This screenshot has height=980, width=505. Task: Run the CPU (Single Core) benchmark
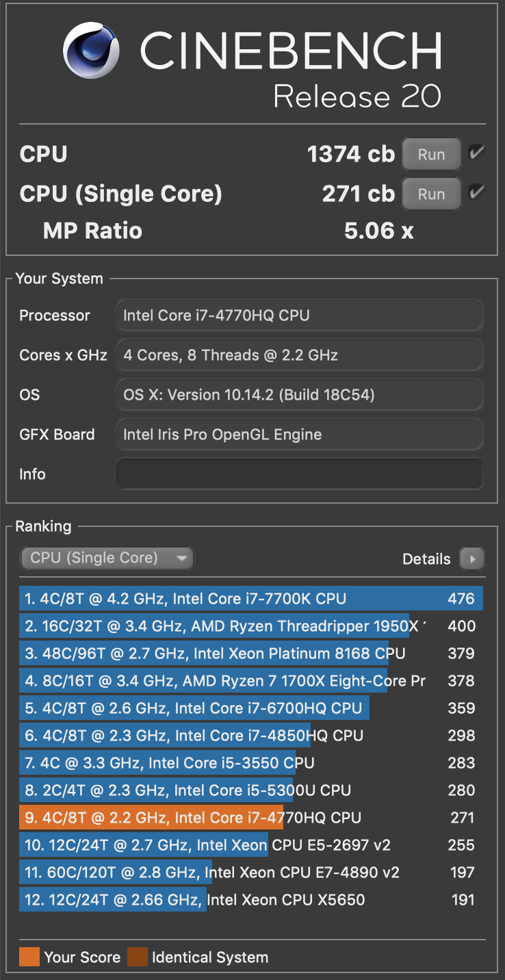pos(432,194)
